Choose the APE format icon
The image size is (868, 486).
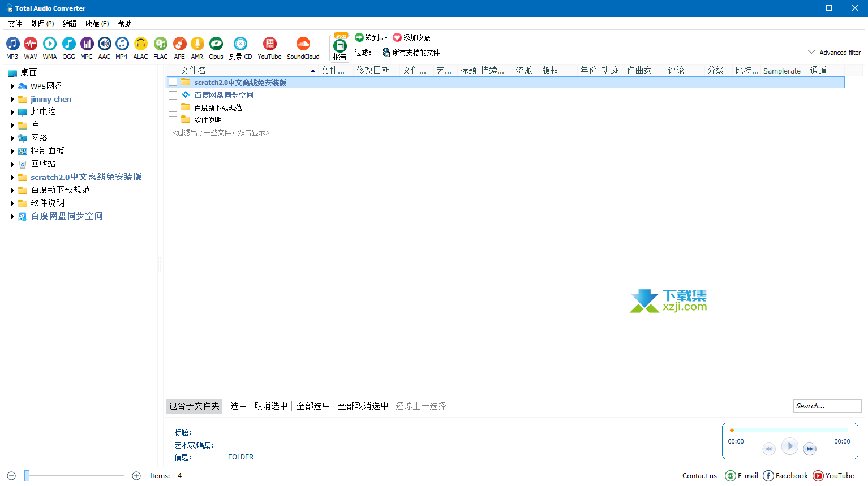tap(179, 44)
